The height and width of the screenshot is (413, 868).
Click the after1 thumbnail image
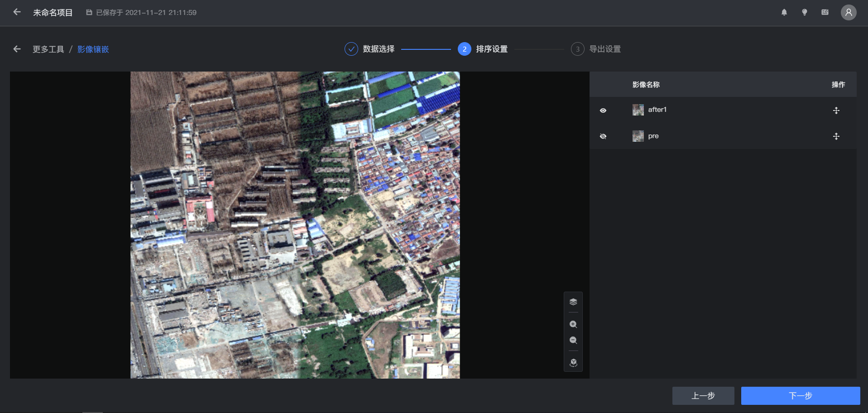[x=638, y=110]
